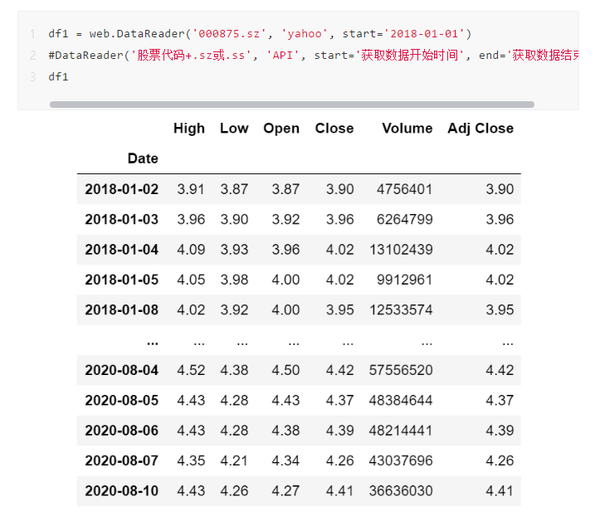The height and width of the screenshot is (521, 600).
Task: Click volume value 4756401
Action: 404,189
